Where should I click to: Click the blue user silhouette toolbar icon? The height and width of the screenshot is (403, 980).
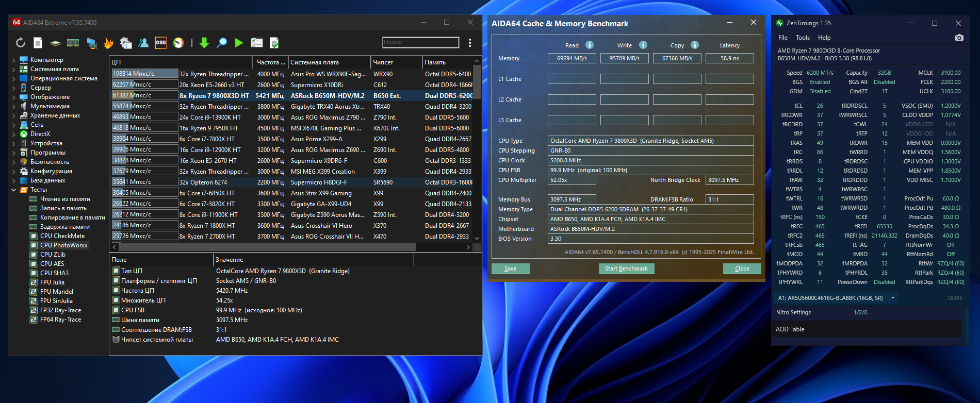pos(143,43)
